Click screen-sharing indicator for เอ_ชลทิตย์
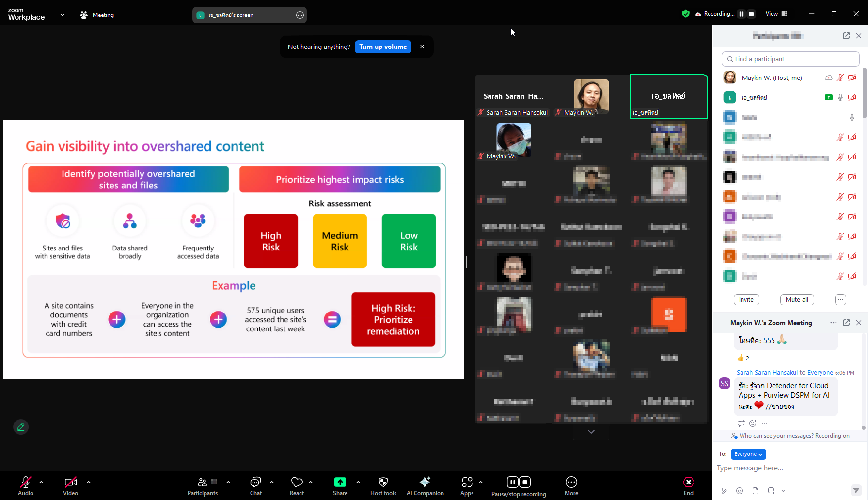Screen dimensions: 868x500 (x=829, y=97)
